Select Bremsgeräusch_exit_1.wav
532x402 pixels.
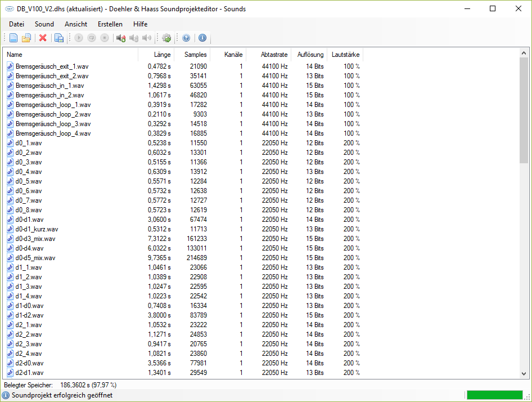tap(52, 66)
